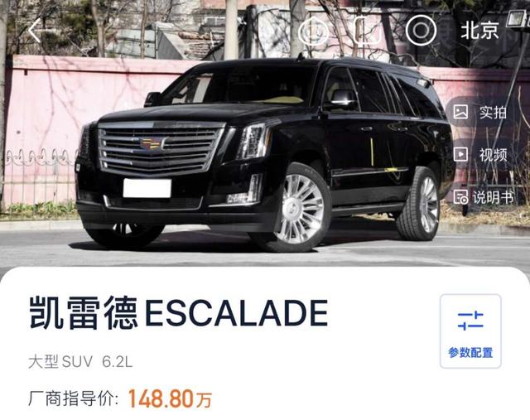Tap the 6.2L engine displacement text
The width and height of the screenshot is (530, 420).
pyautogui.click(x=118, y=362)
